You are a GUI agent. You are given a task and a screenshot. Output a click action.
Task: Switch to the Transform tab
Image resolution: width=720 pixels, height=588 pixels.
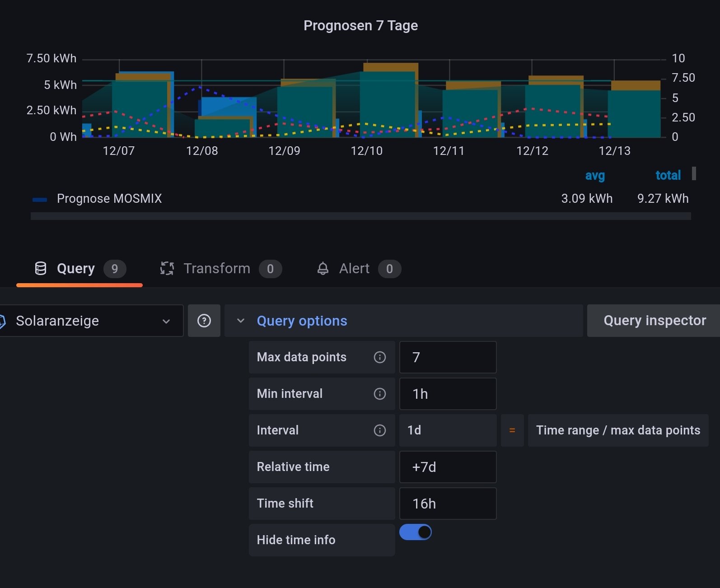coord(217,268)
